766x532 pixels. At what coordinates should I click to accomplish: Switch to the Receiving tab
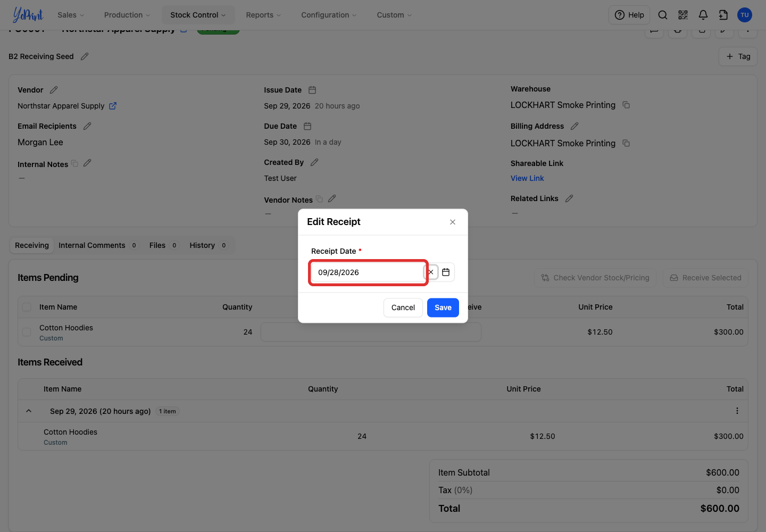[x=32, y=245]
